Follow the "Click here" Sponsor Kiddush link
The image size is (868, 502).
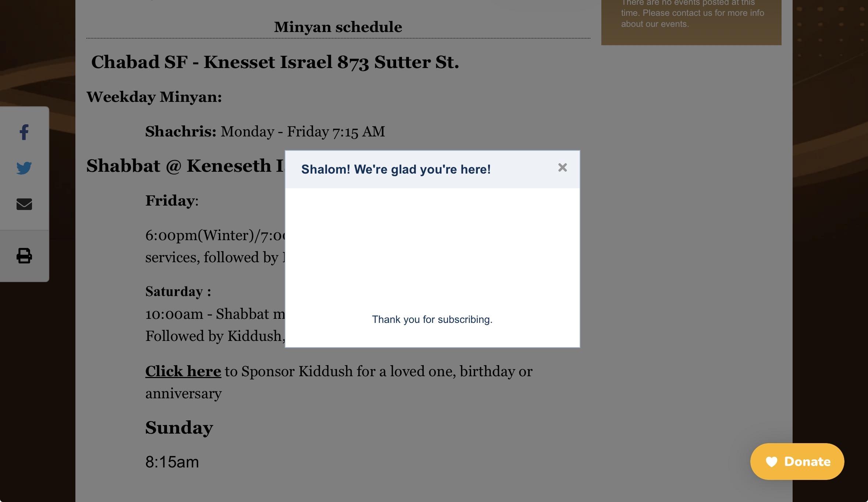point(183,371)
